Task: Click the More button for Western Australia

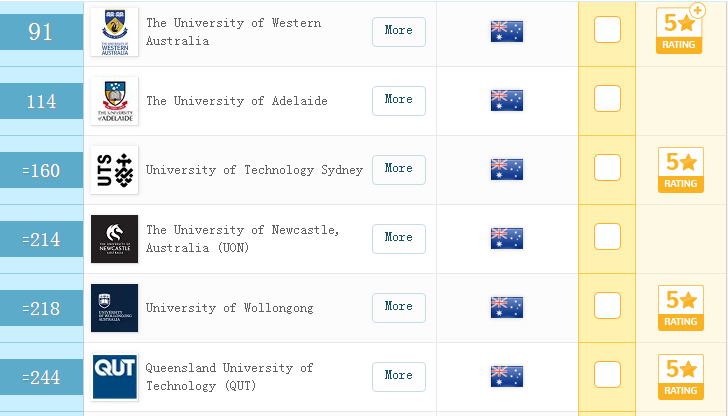Action: (x=398, y=31)
